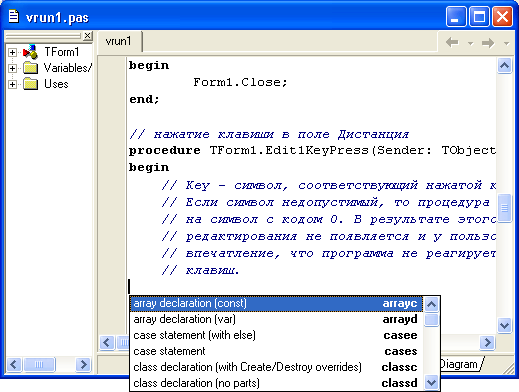Expand the Uses folder node
The height and width of the screenshot is (392, 519).
click(x=12, y=84)
